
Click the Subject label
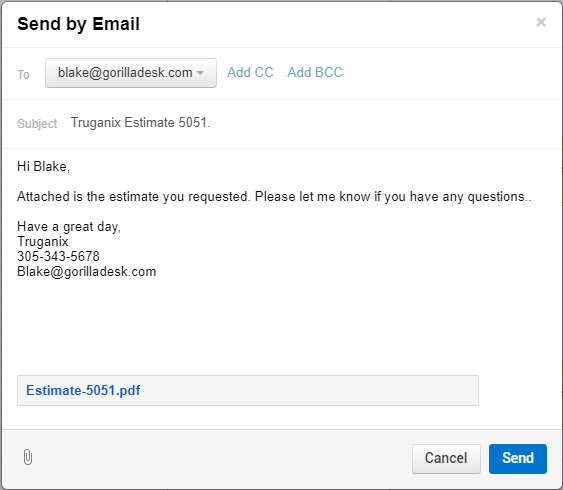(37, 123)
